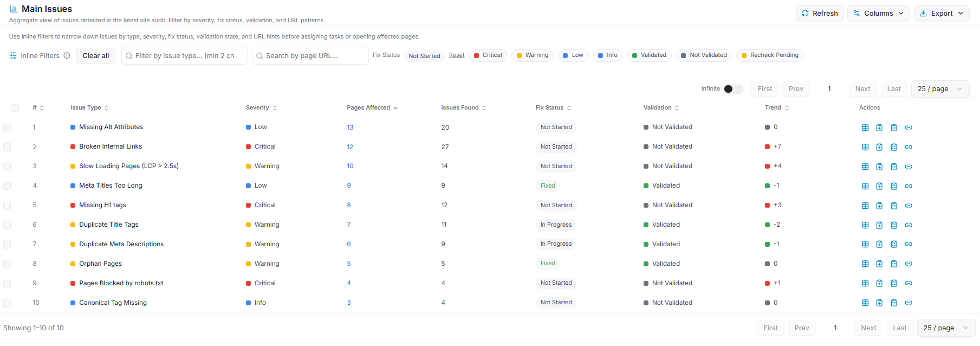Image resolution: width=980 pixels, height=346 pixels.
Task: Select the Missing Alt Attributes row checkbox
Action: tap(7, 127)
